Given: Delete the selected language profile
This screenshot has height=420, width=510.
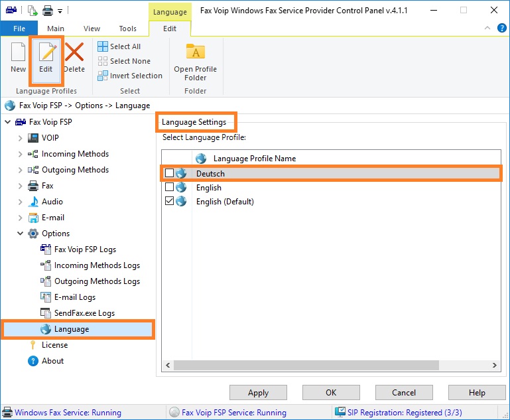Looking at the screenshot, I should coord(74,58).
